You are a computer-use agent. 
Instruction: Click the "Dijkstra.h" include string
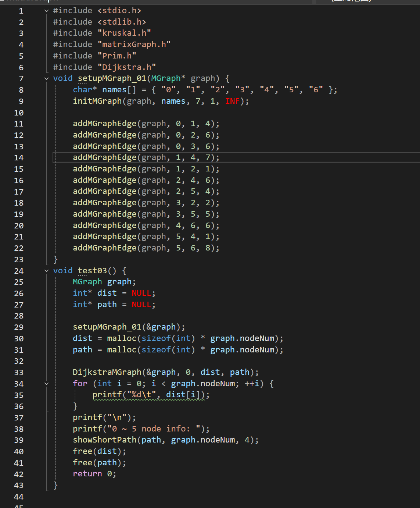[x=127, y=67]
